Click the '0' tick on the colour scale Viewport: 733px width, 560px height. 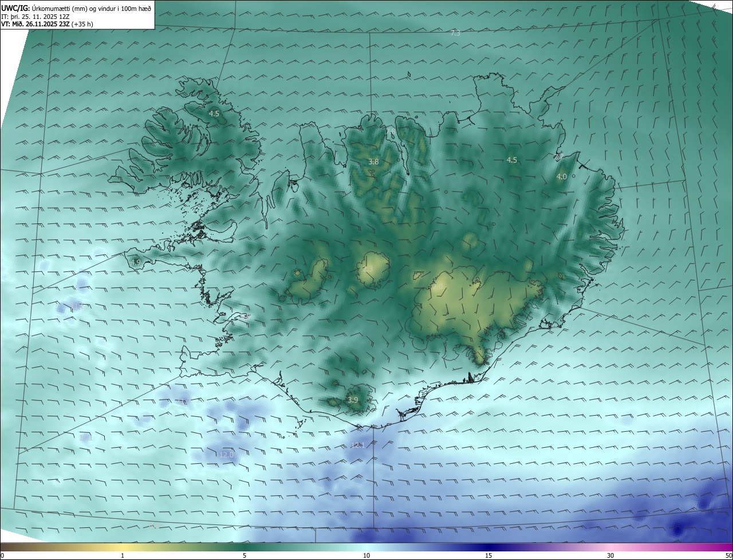[x=2, y=555]
